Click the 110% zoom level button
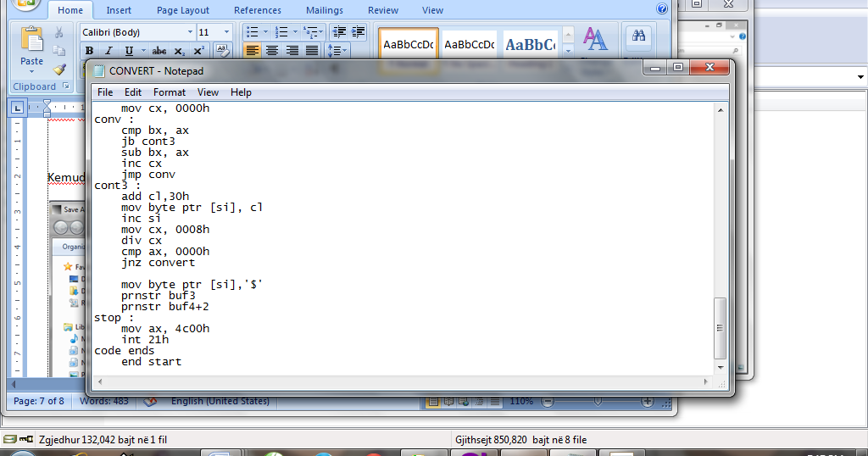 click(x=521, y=401)
